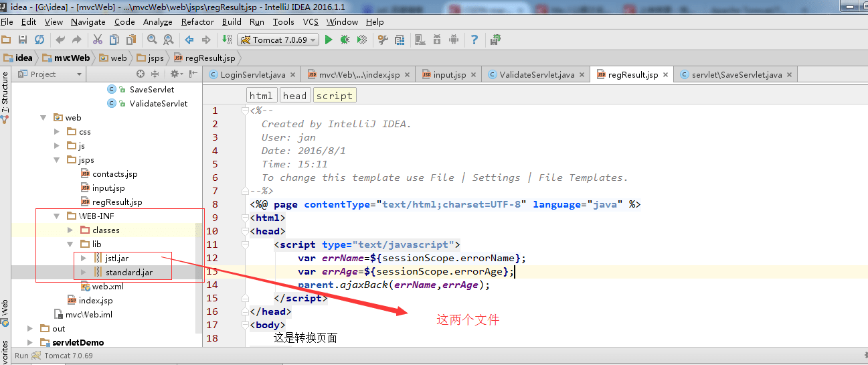
Task: Click the Paste clipboard icon
Action: click(x=131, y=40)
